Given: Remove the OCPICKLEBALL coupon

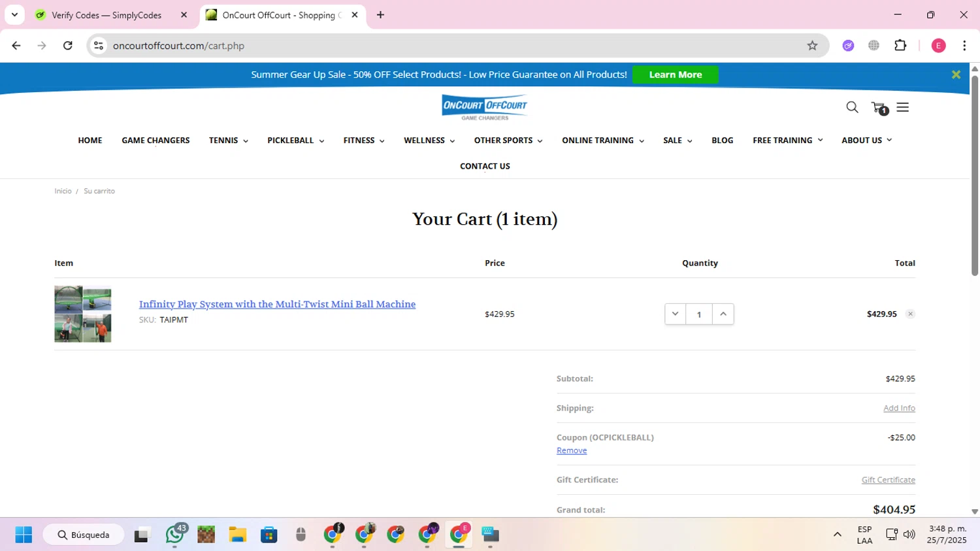Looking at the screenshot, I should click(x=572, y=450).
